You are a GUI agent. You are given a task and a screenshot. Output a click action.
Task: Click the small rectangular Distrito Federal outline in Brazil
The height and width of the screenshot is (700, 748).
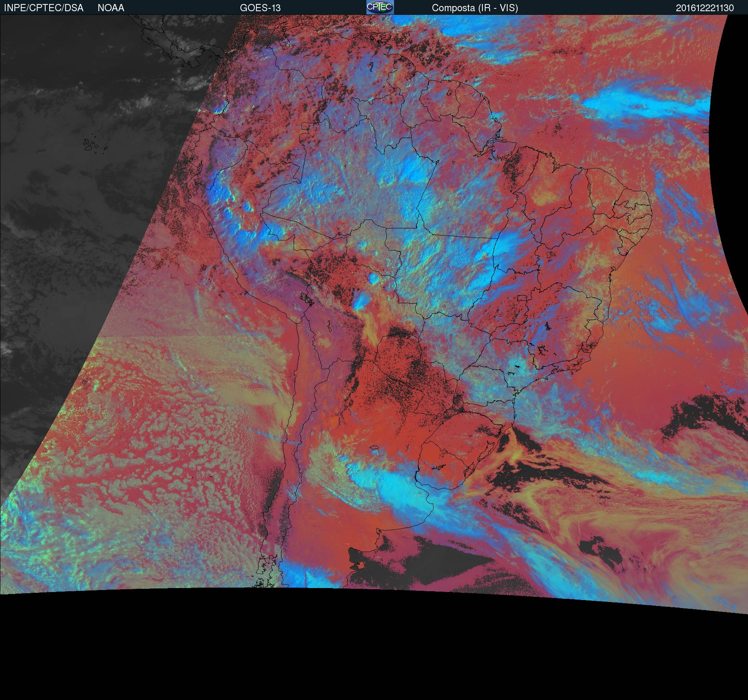click(522, 298)
